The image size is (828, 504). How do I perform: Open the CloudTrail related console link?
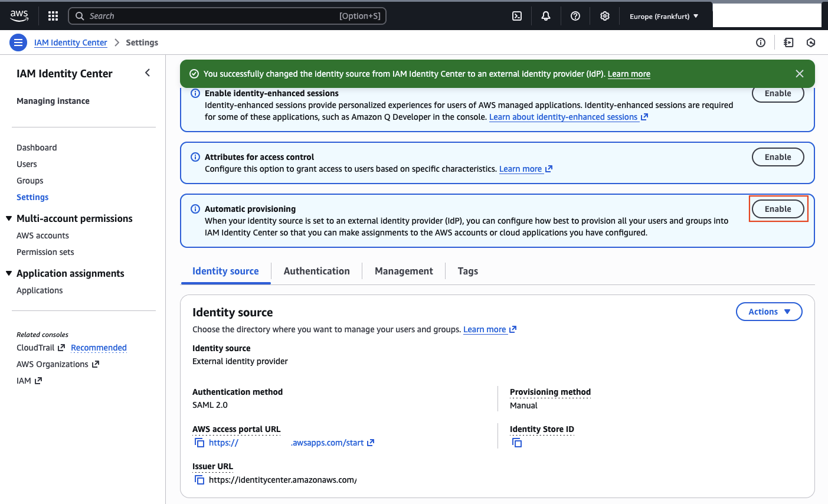(x=36, y=348)
